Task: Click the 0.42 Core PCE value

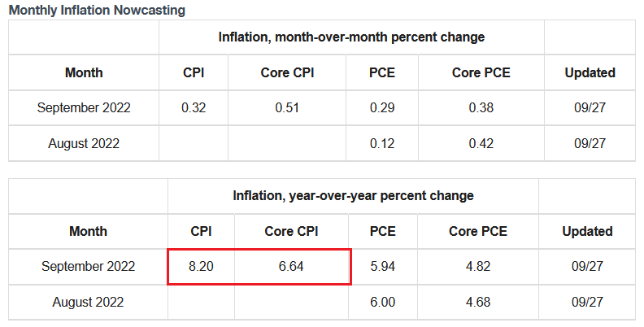Action: point(481,143)
